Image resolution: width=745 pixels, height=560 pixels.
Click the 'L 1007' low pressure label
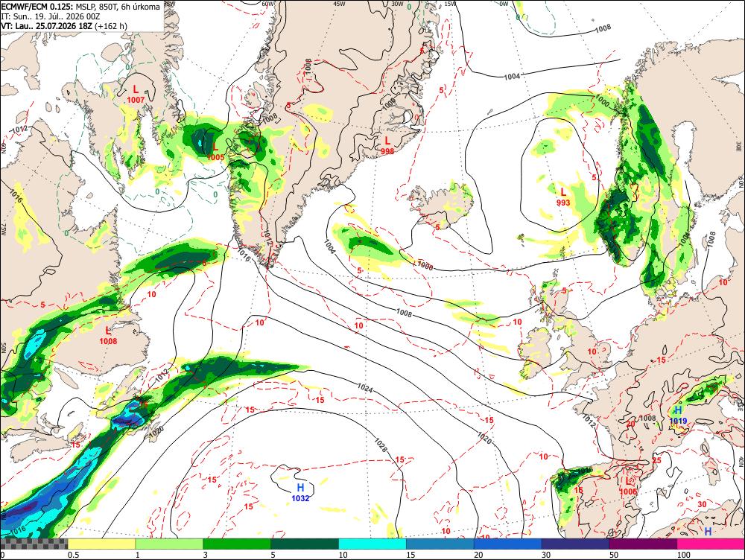(x=136, y=94)
